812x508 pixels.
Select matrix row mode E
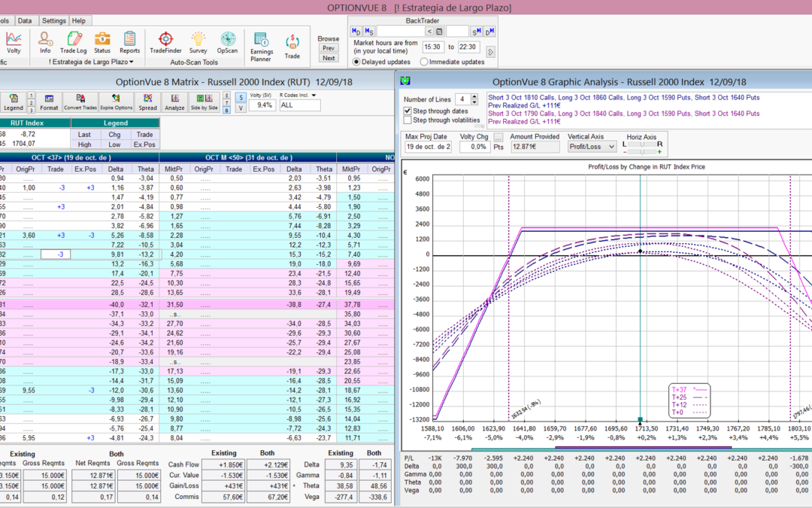[x=226, y=96]
